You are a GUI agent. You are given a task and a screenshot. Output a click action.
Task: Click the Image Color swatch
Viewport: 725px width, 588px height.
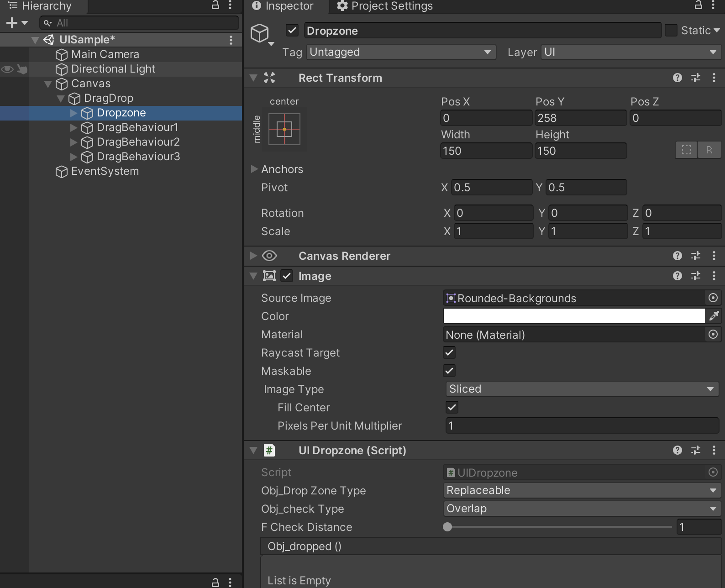pos(574,316)
